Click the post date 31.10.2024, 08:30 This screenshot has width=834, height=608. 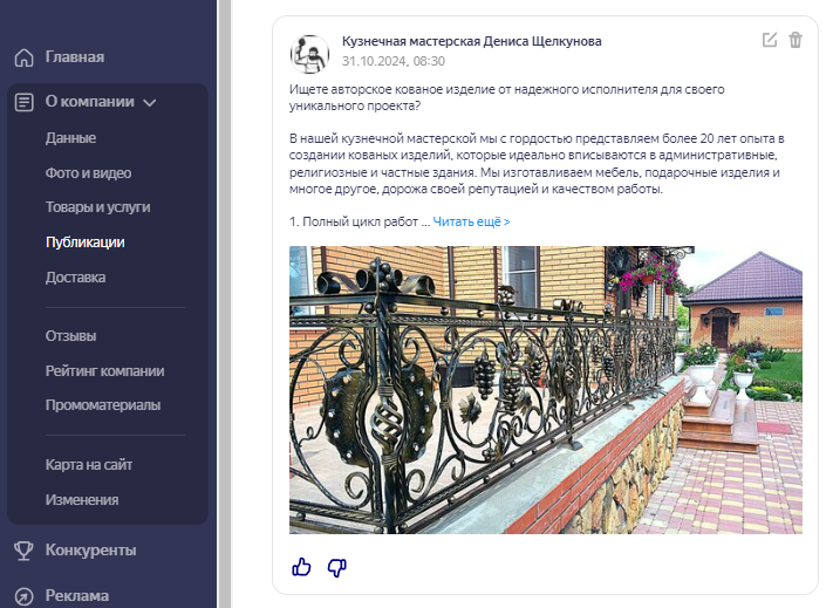pos(393,61)
